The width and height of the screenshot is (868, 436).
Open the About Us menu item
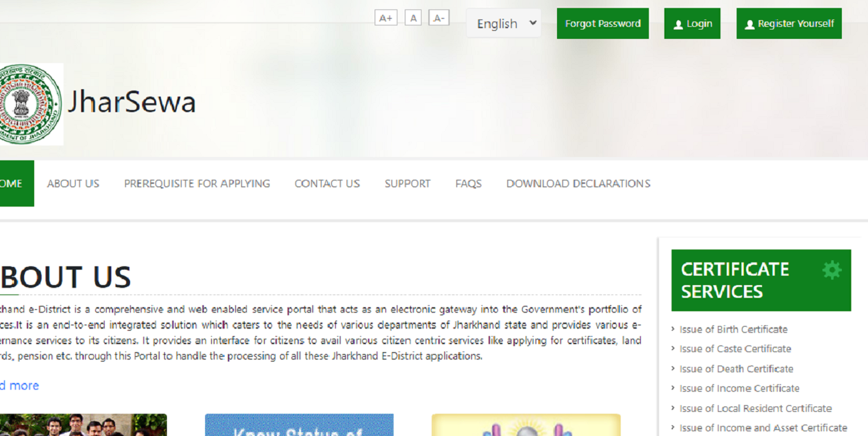tap(73, 183)
